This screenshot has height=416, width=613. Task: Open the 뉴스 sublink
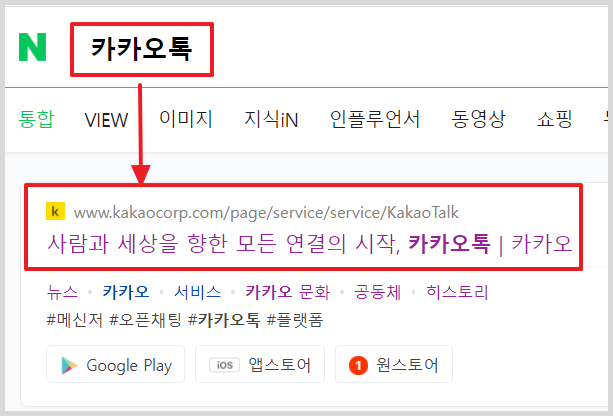(62, 292)
